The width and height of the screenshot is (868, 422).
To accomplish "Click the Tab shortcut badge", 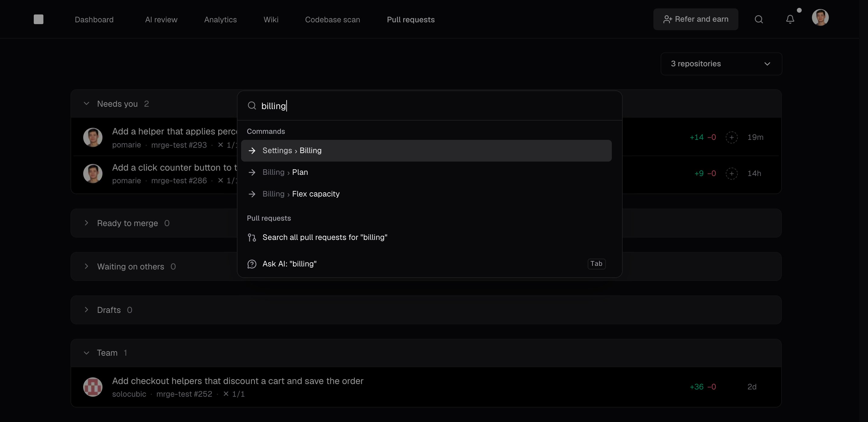I will 596,264.
